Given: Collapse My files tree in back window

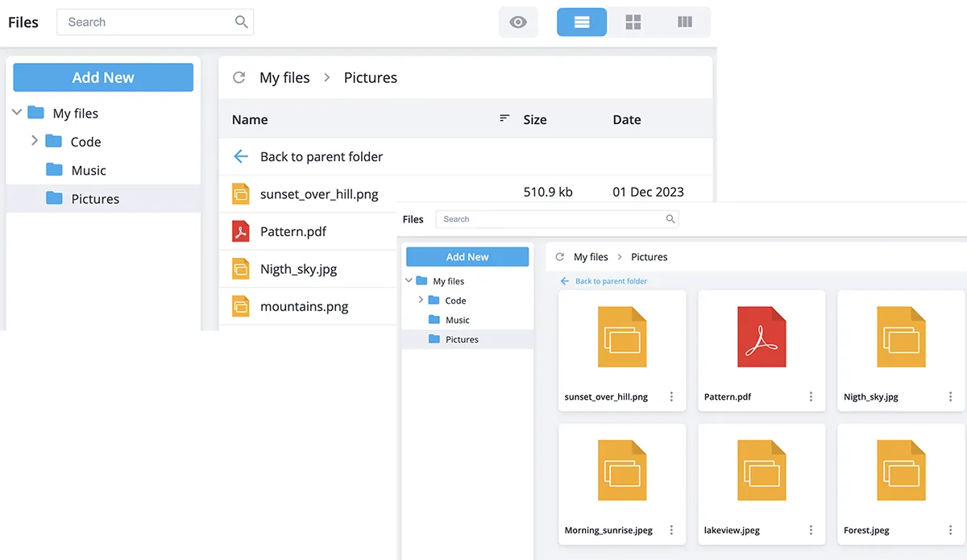Looking at the screenshot, I should coord(17,113).
